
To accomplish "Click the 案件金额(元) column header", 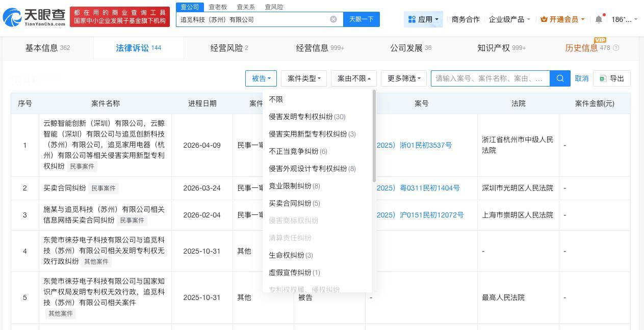I will pyautogui.click(x=595, y=103).
